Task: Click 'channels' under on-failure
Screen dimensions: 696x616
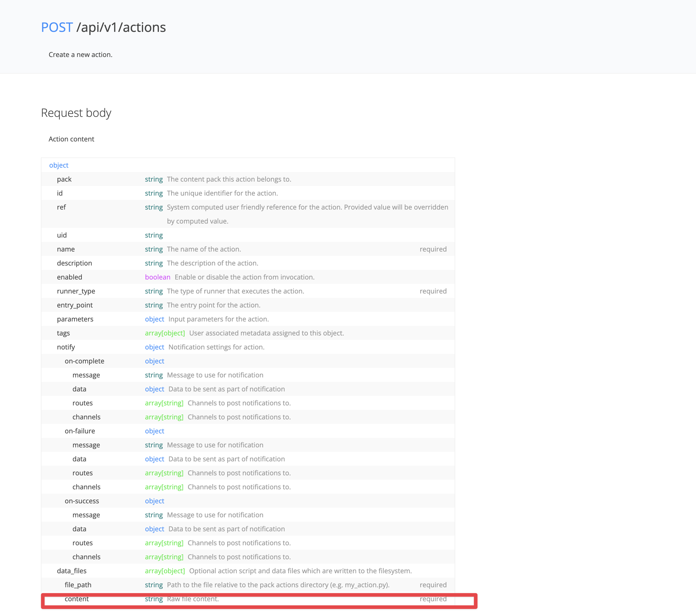Action: 86,487
